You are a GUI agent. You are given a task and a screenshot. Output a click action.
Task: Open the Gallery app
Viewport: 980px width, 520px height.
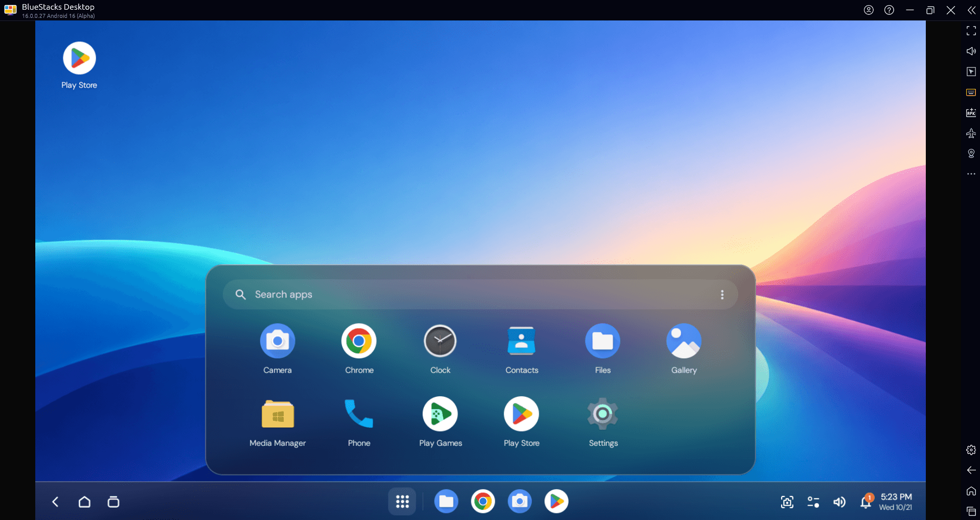684,341
